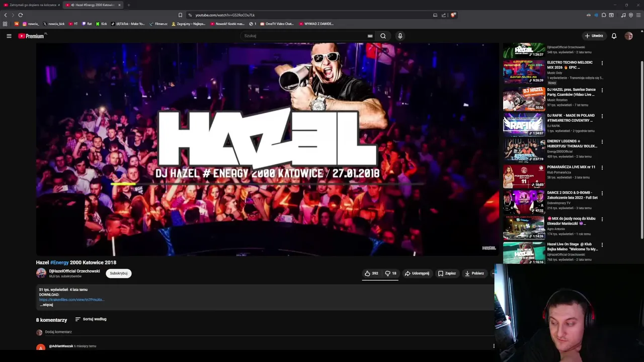Open the cast/picture icon in address bar
Screen dimensions: 644x362
tap(435, 15)
